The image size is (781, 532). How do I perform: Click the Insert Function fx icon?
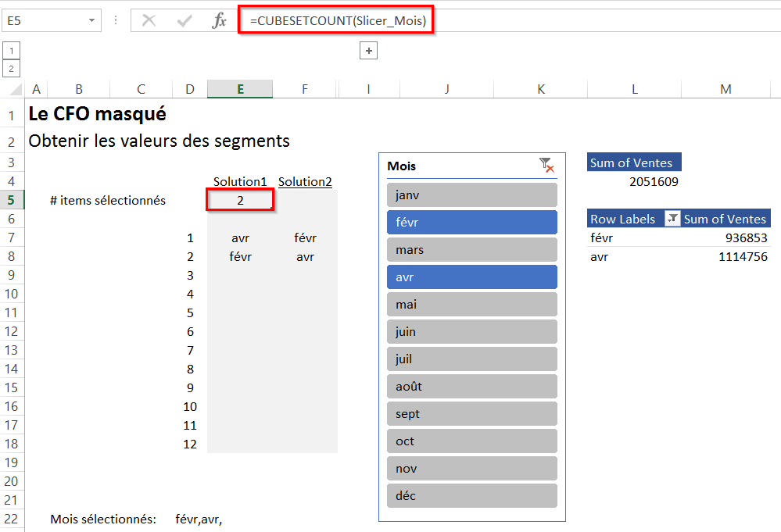219,20
